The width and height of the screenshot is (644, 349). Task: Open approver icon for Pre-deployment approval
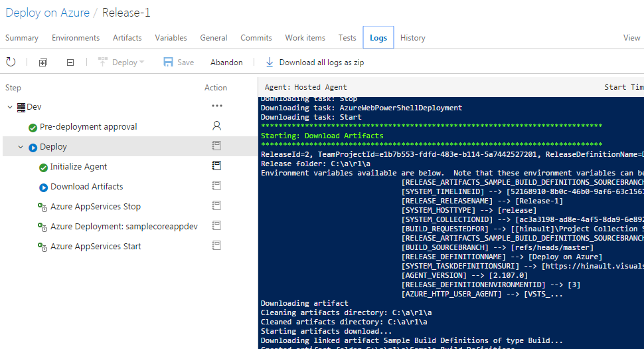click(x=216, y=126)
